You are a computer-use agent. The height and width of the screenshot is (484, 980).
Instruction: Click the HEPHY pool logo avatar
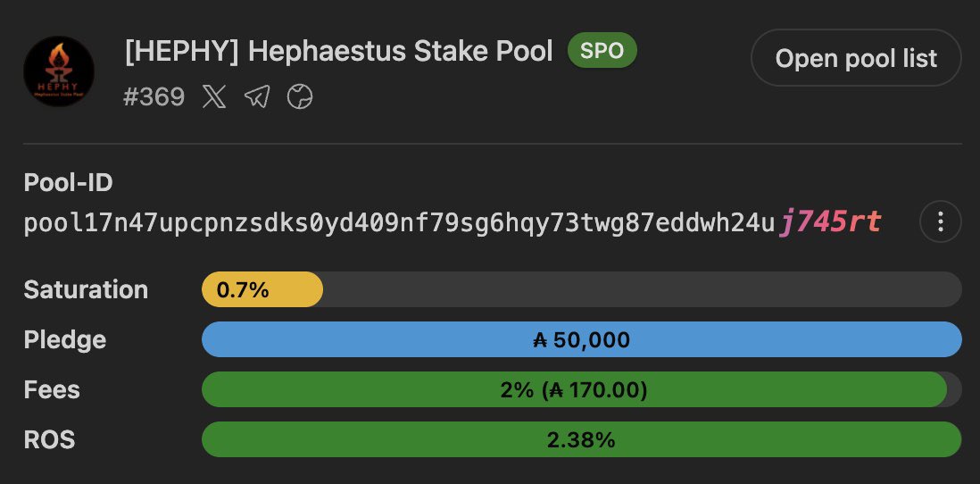click(59, 71)
